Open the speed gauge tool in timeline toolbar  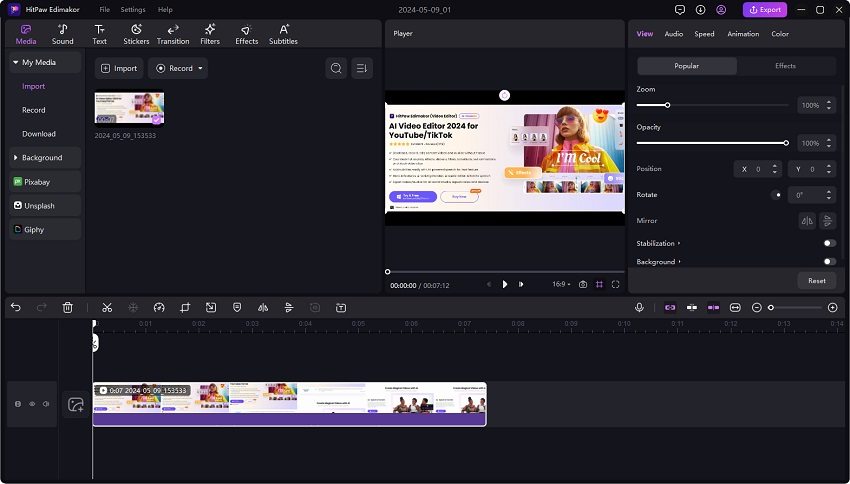[159, 308]
